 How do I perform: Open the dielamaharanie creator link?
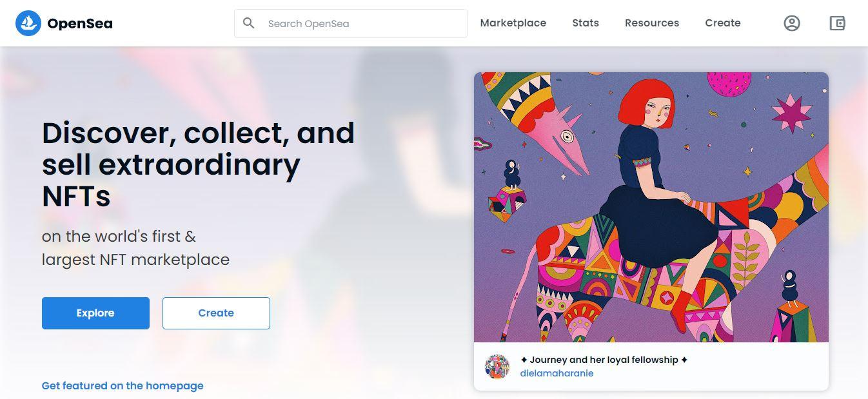coord(557,373)
